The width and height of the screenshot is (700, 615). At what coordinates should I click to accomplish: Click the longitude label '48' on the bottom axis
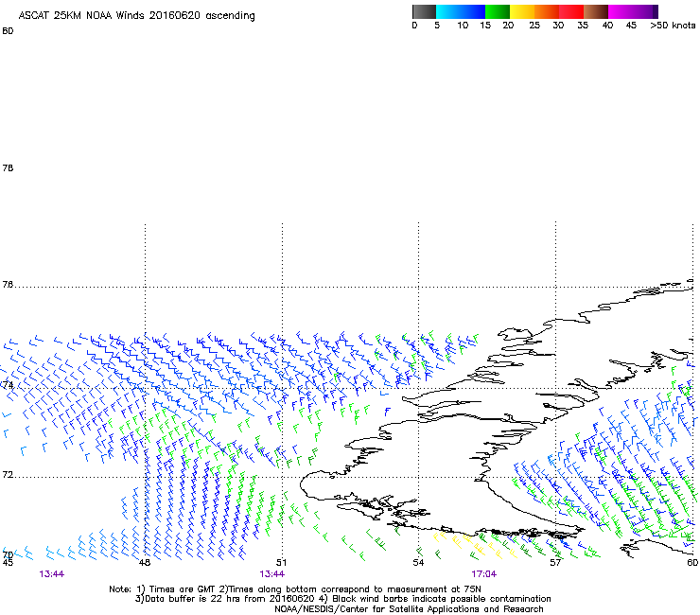click(145, 562)
